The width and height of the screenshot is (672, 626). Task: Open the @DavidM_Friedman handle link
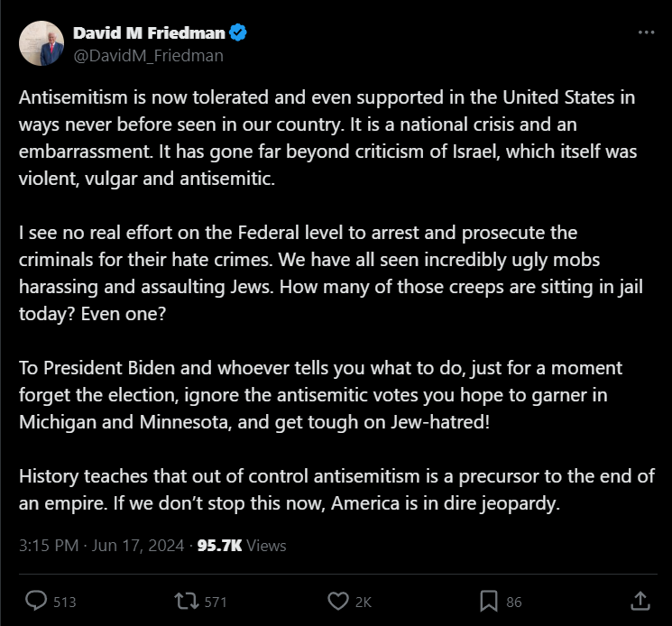click(x=148, y=56)
